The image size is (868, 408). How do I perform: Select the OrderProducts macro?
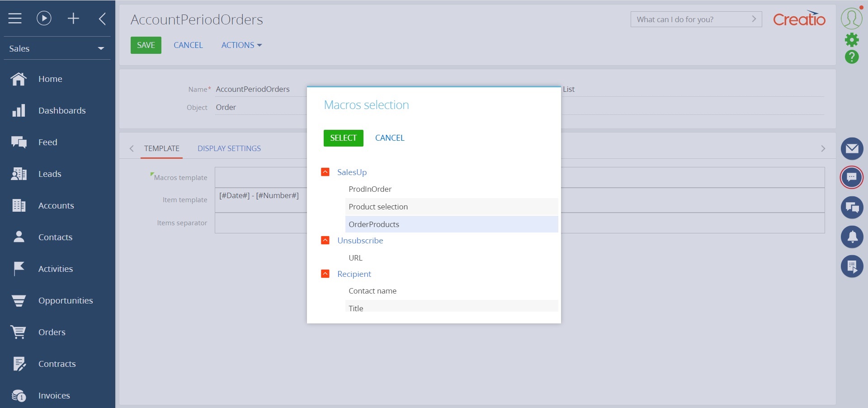[x=373, y=224]
